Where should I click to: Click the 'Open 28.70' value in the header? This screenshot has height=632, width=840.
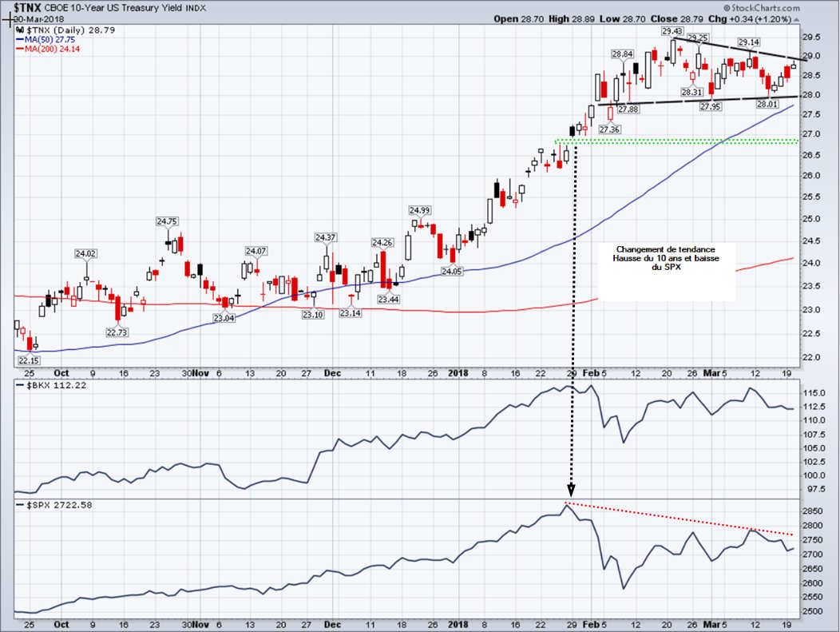(518, 19)
